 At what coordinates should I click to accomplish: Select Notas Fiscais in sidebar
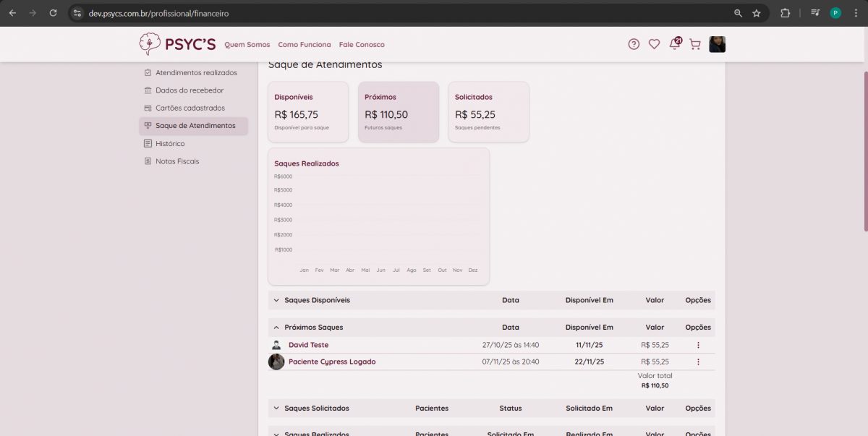[x=177, y=161]
